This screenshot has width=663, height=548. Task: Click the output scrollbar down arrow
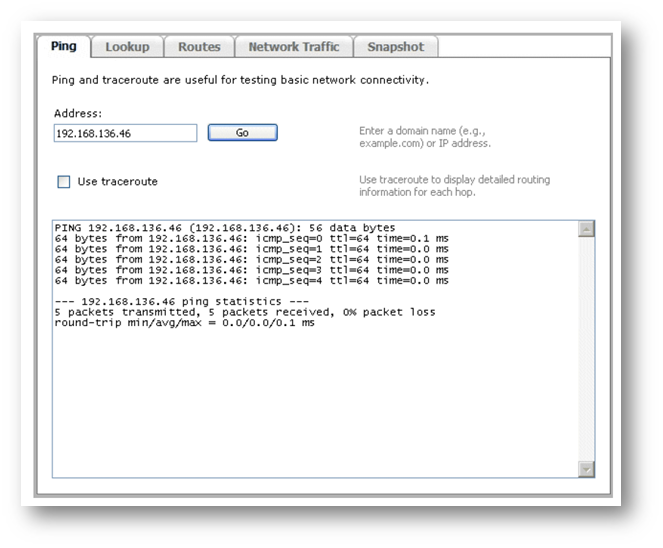586,469
